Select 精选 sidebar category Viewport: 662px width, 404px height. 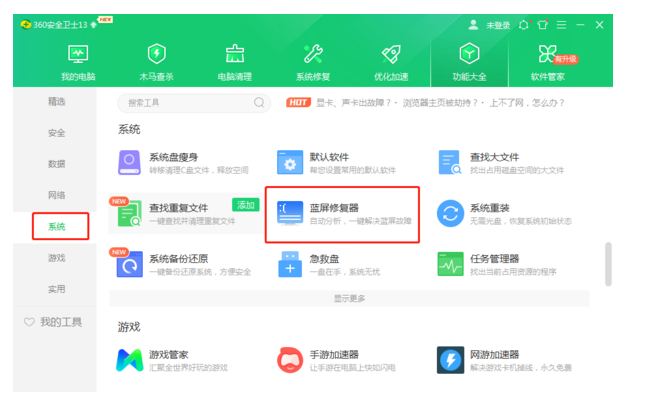point(57,102)
